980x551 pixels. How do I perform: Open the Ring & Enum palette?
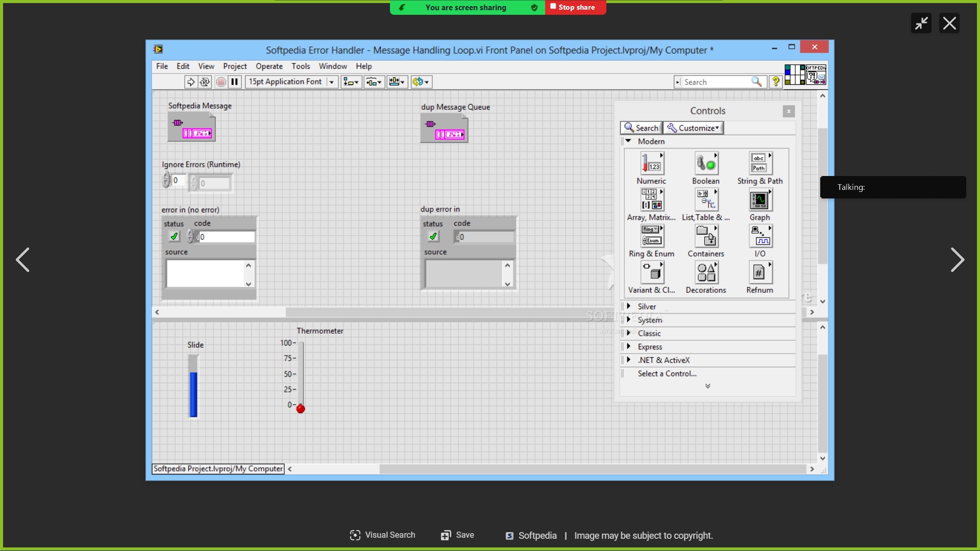tap(651, 237)
